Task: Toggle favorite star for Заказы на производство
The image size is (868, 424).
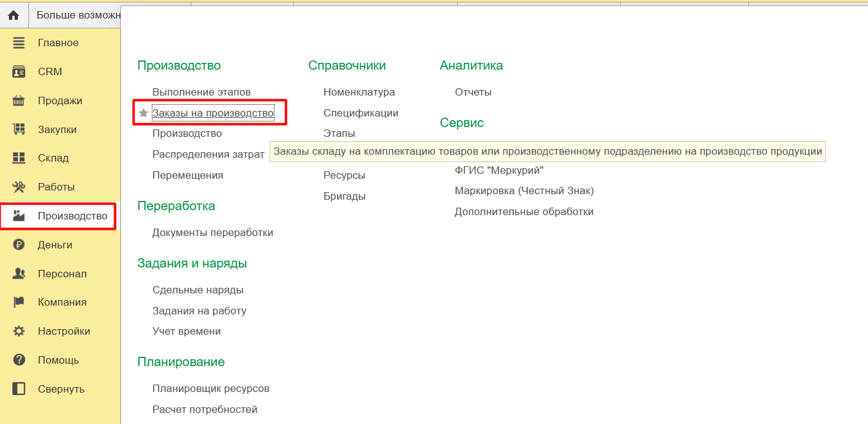Action: [144, 113]
